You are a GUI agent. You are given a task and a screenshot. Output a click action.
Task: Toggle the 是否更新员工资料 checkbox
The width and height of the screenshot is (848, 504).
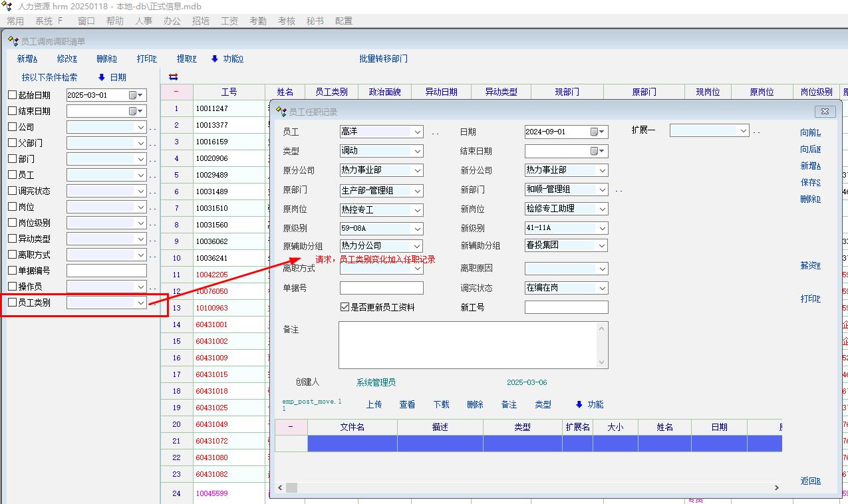click(x=345, y=307)
